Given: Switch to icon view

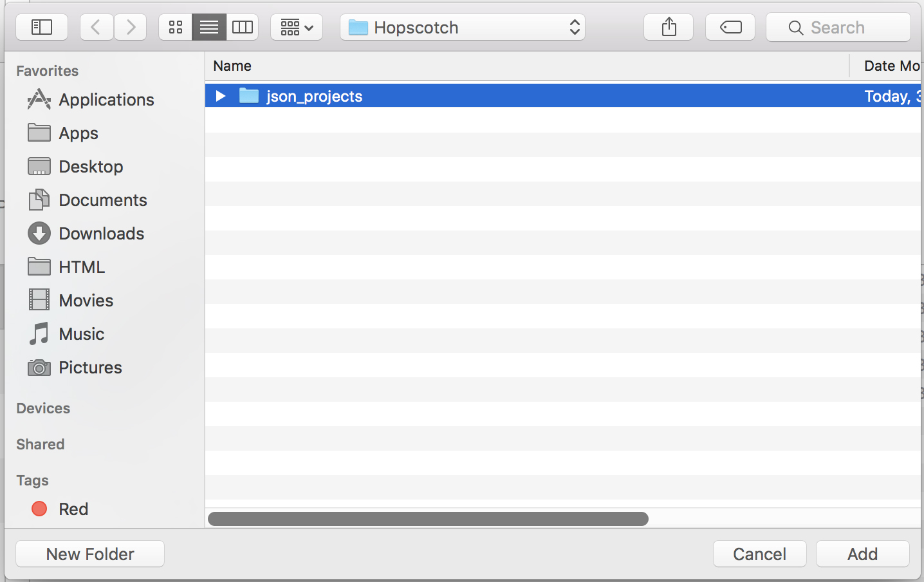Looking at the screenshot, I should click(x=176, y=27).
